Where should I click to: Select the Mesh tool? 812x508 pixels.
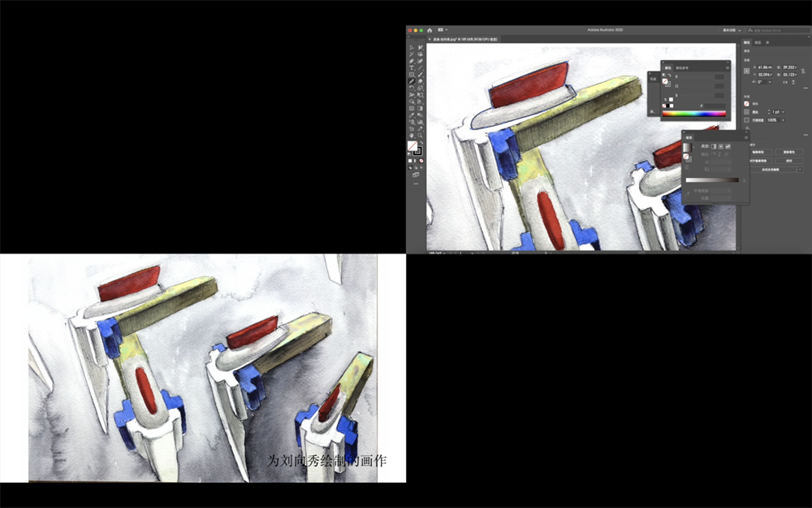coord(412,108)
